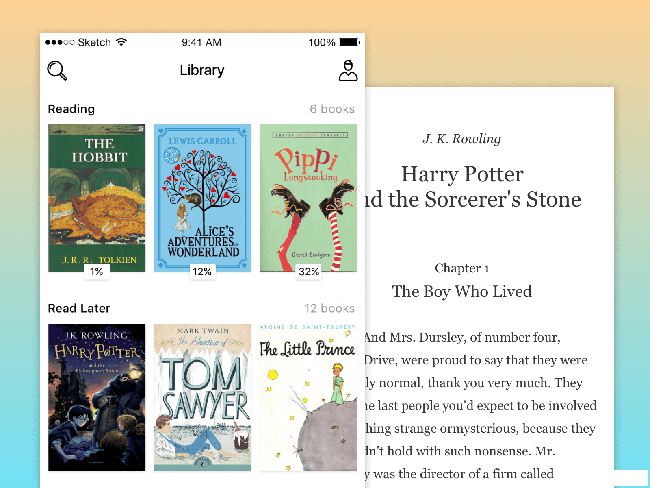This screenshot has width=650, height=488.
Task: Tap the battery status icon
Action: pos(350,42)
